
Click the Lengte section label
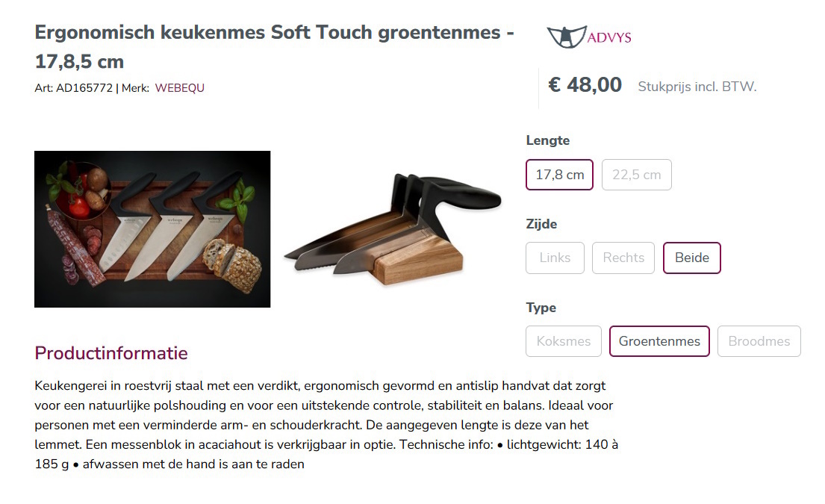tap(547, 140)
